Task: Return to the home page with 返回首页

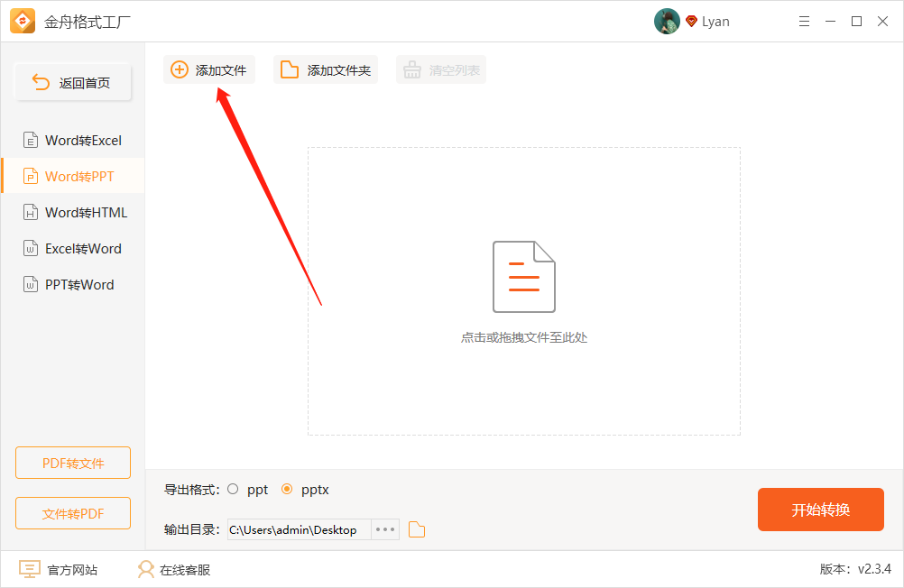Action: click(73, 82)
